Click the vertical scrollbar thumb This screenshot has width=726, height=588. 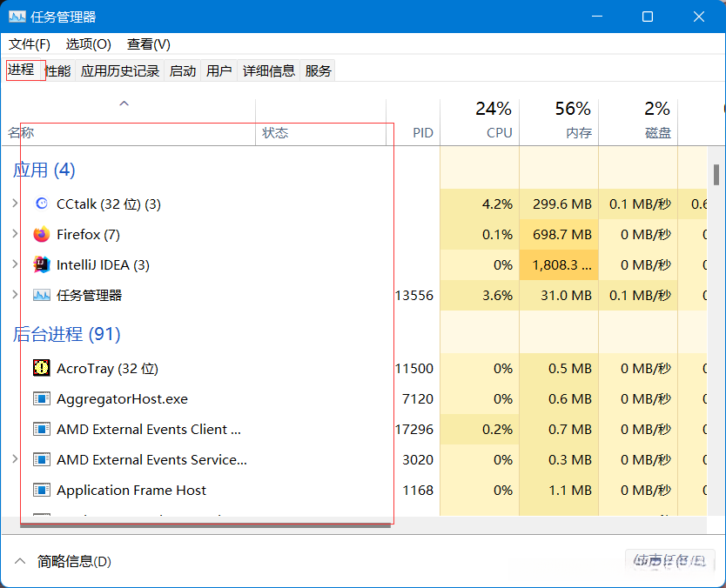pyautogui.click(x=716, y=174)
